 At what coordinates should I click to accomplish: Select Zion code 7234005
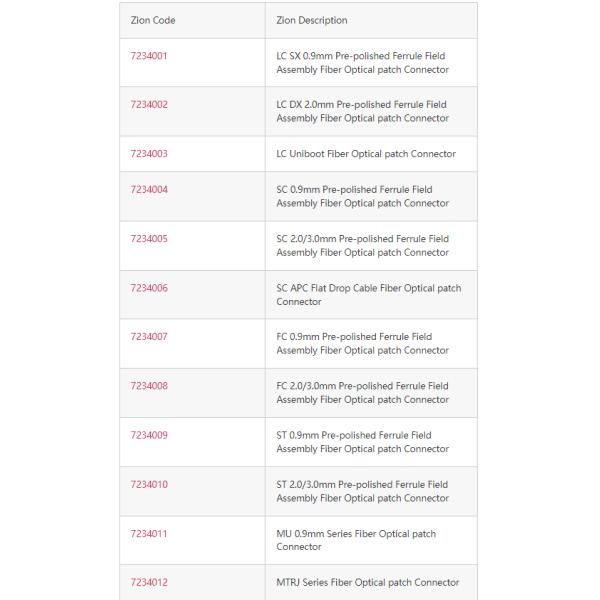(x=149, y=239)
